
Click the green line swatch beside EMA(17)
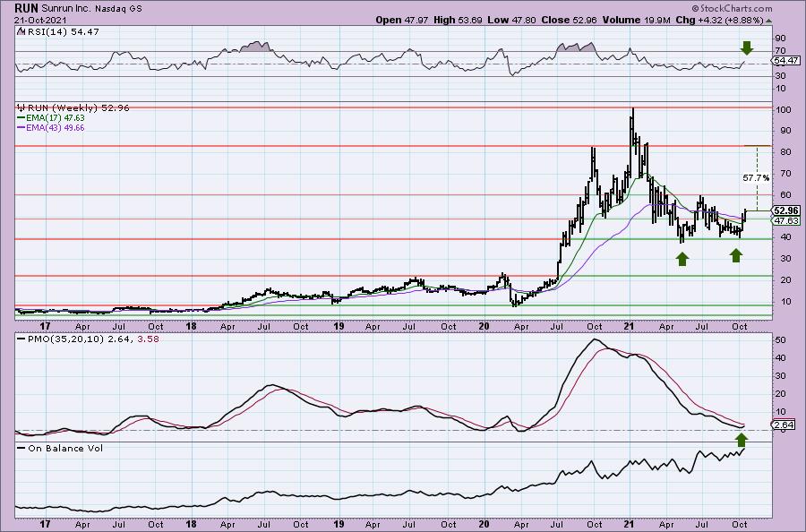[x=21, y=117]
